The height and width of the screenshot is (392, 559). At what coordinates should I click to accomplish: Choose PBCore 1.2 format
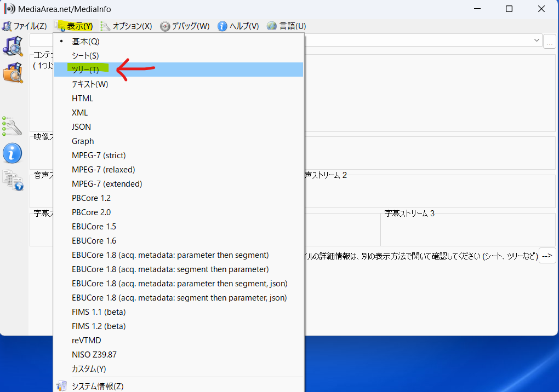tap(179, 198)
